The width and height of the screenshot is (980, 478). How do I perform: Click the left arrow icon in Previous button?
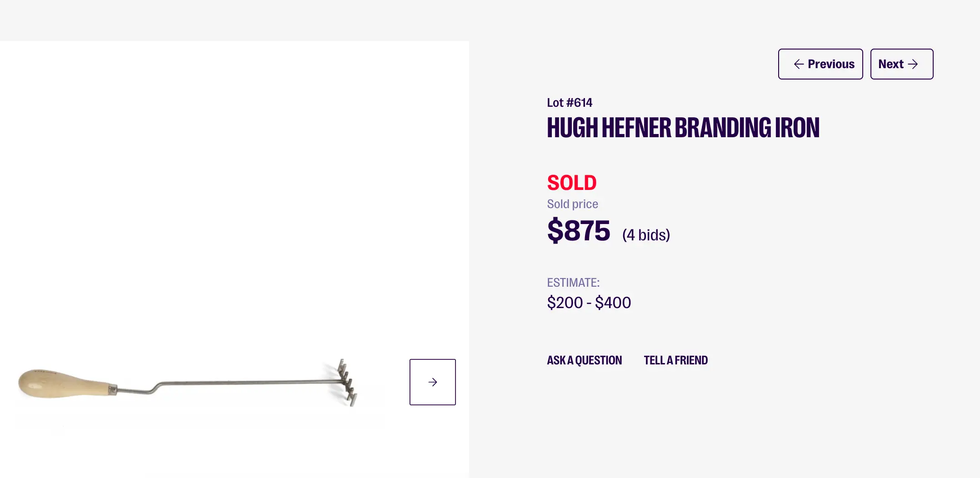click(x=799, y=64)
